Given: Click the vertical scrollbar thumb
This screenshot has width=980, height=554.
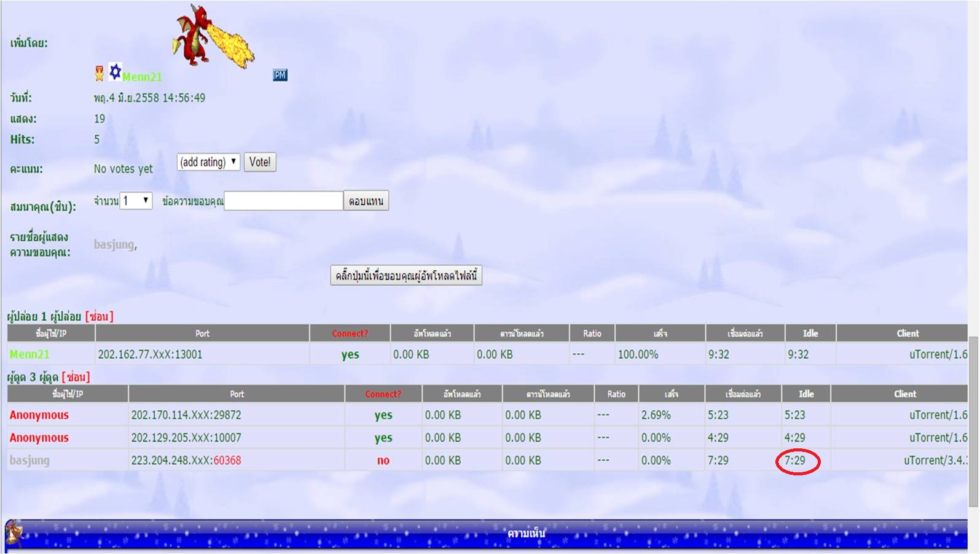Looking at the screenshot, I should pos(973,421).
